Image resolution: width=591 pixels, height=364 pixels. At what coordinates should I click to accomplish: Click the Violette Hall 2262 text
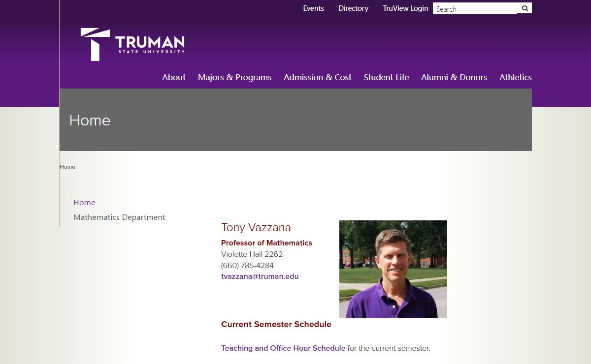pyautogui.click(x=252, y=254)
